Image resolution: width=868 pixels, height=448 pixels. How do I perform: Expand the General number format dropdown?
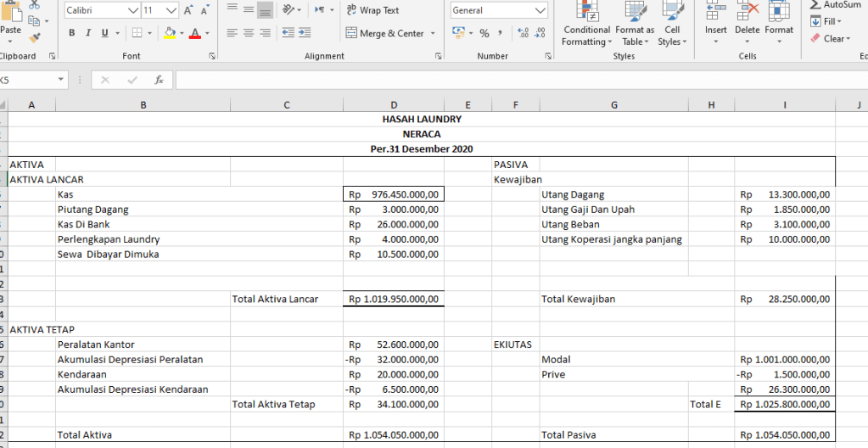pos(540,11)
